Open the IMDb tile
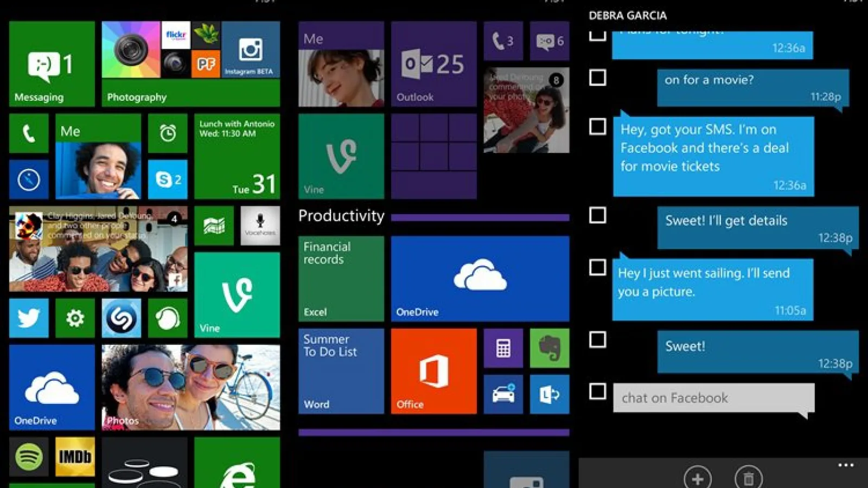This screenshot has width=868, height=488. (x=75, y=457)
